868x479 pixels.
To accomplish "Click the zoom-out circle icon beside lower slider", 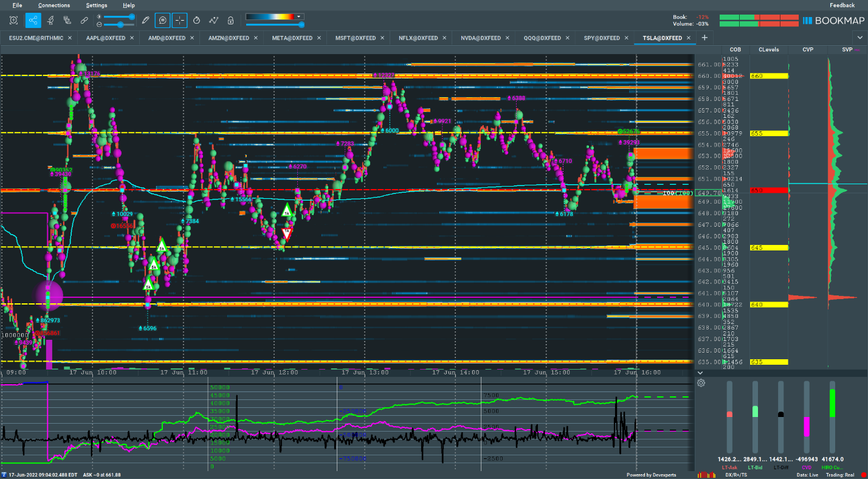I will point(99,24).
